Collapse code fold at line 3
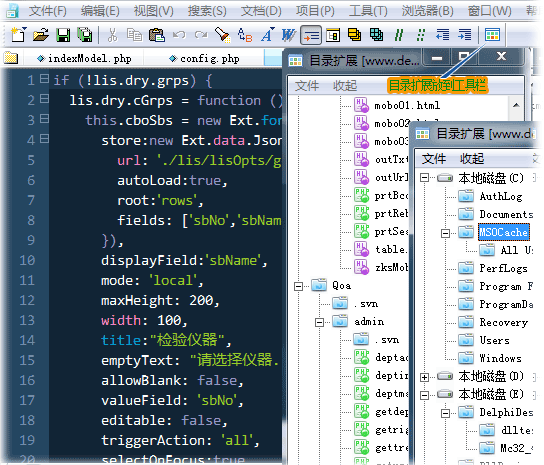 pos(44,119)
